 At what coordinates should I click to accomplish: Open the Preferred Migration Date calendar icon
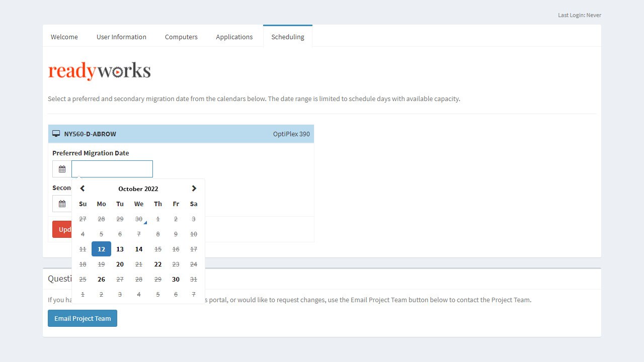(x=62, y=168)
